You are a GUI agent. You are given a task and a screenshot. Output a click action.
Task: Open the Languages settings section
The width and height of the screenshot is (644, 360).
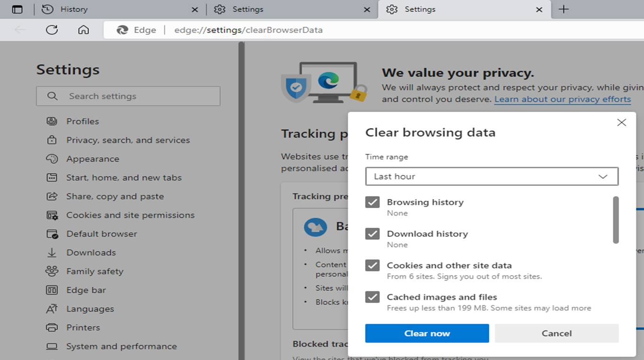90,309
